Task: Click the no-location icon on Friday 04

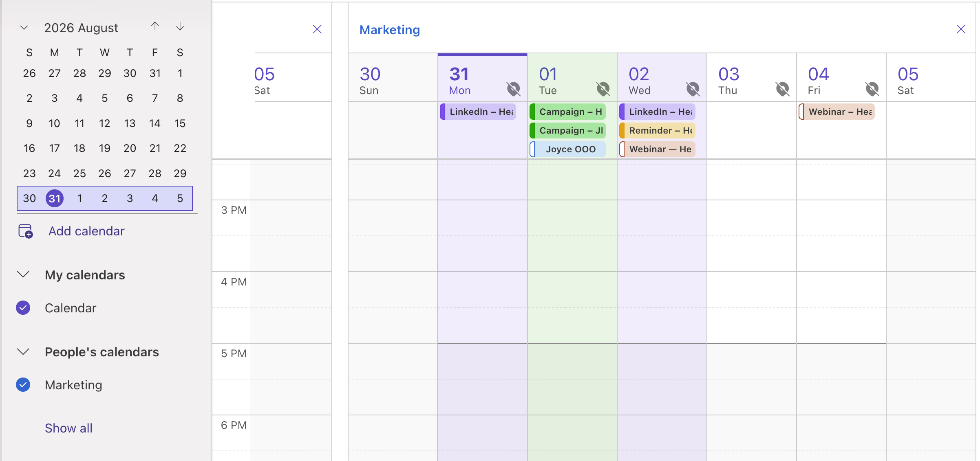Action: click(872, 89)
